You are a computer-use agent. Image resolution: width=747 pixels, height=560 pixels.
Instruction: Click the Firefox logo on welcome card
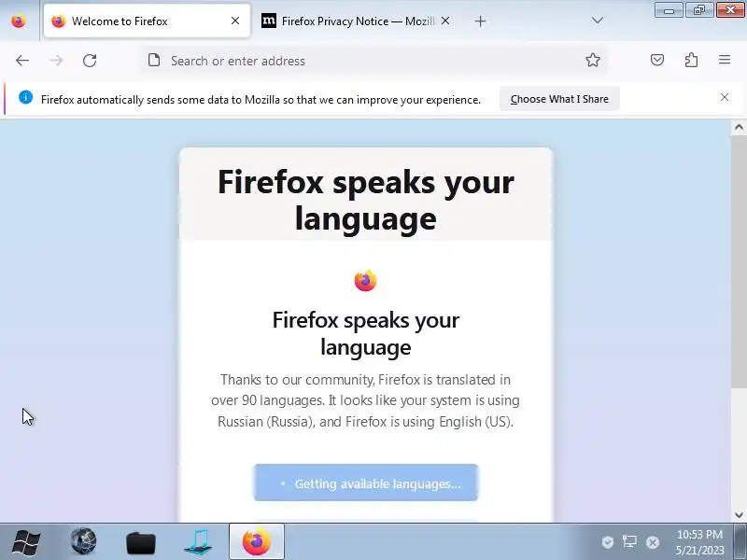pyautogui.click(x=365, y=281)
